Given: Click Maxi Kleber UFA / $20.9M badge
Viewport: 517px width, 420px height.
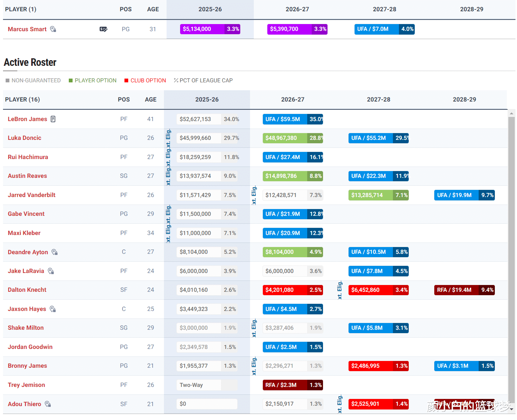Looking at the screenshot, I should point(293,233).
